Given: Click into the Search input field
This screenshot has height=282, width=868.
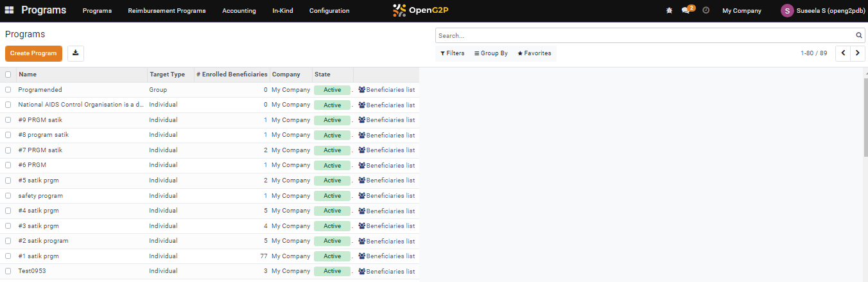Looking at the screenshot, I should (x=642, y=35).
